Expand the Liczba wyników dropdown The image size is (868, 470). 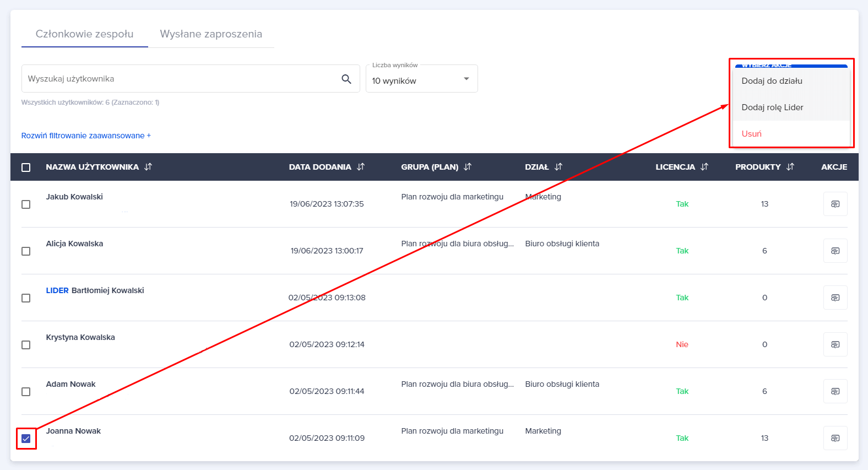(x=421, y=79)
